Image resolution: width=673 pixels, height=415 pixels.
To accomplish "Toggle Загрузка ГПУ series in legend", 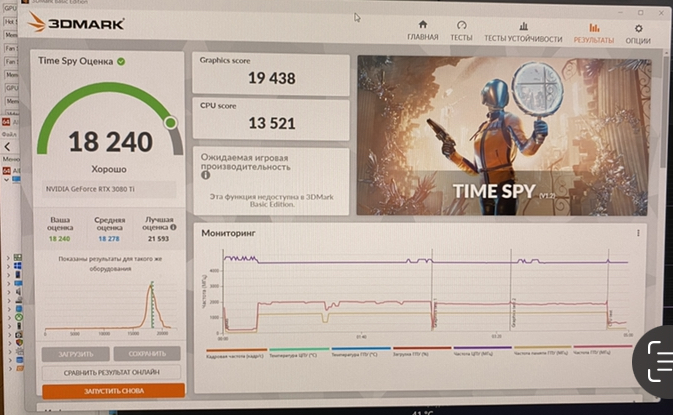I will 422,353.
